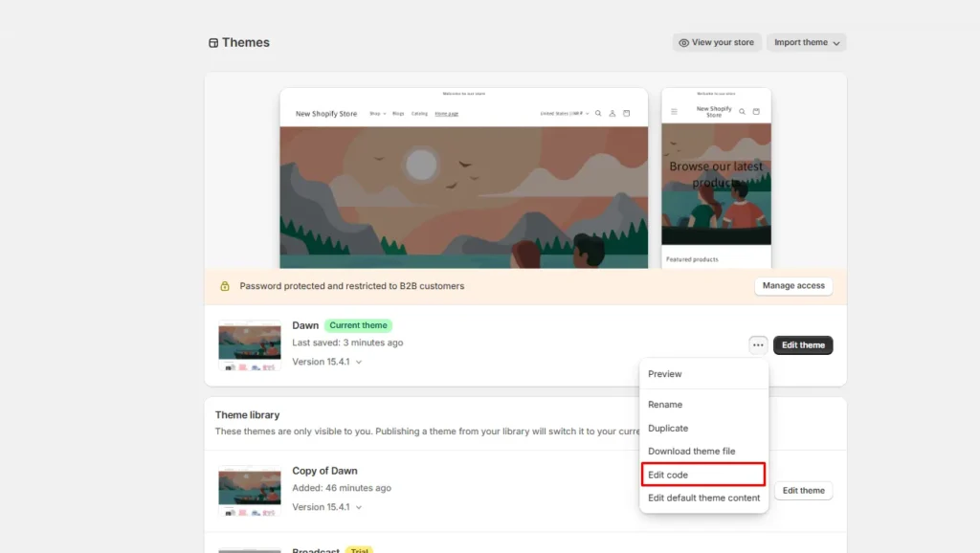Click the account person icon in the preview nav

pos(612,113)
